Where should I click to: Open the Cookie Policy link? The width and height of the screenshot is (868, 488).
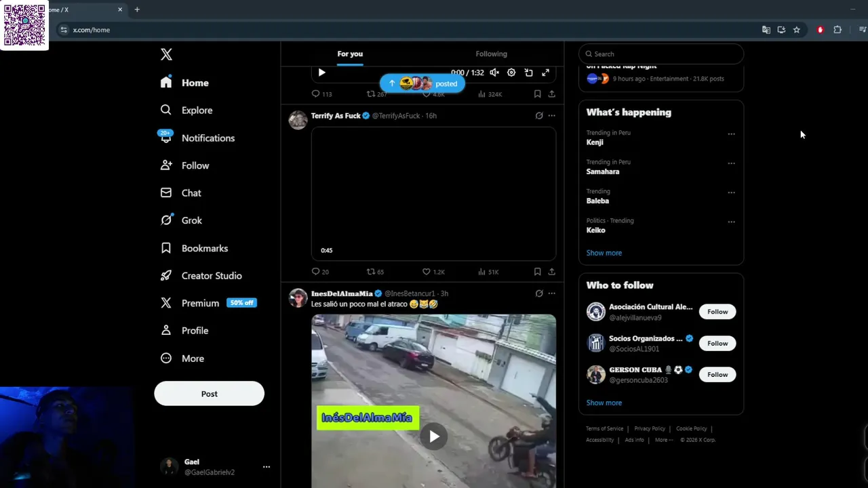coord(691,428)
